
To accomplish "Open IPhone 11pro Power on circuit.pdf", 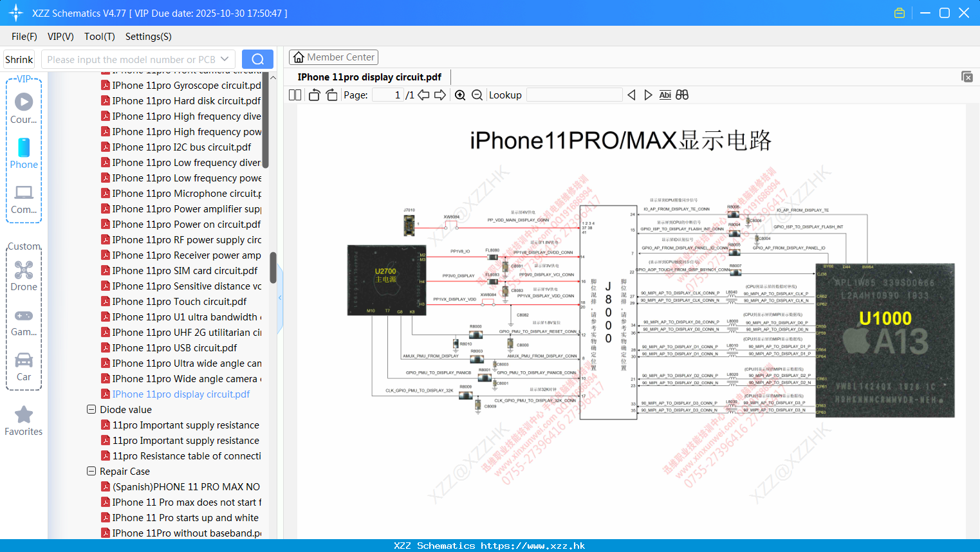I will point(181,224).
